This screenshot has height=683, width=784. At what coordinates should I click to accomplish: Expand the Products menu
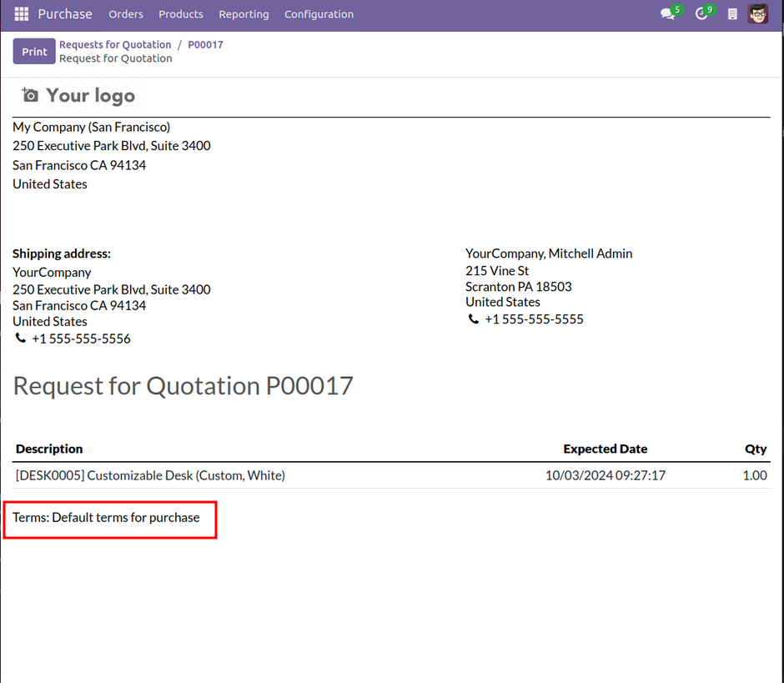[x=181, y=14]
